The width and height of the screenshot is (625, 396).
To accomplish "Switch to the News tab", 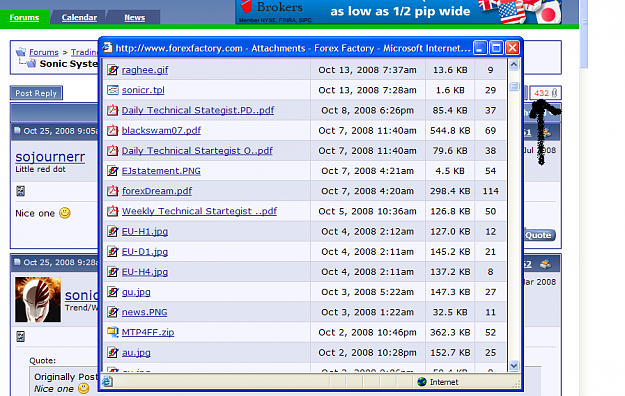I will (x=134, y=18).
